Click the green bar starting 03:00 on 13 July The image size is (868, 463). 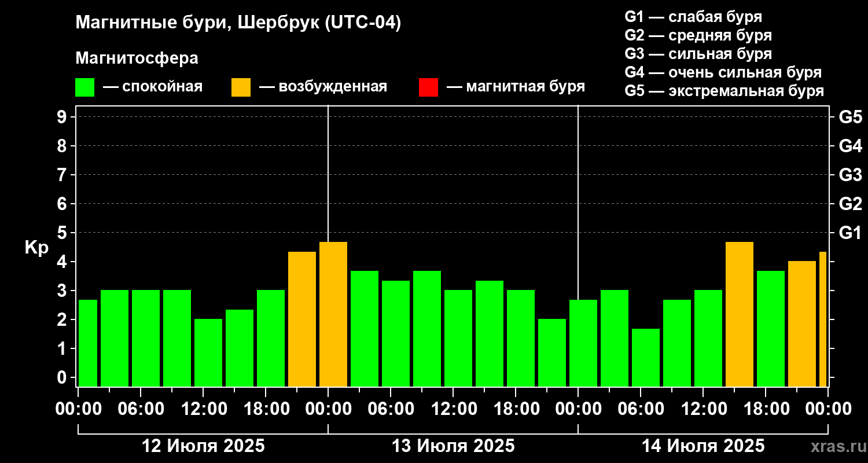coord(365,329)
